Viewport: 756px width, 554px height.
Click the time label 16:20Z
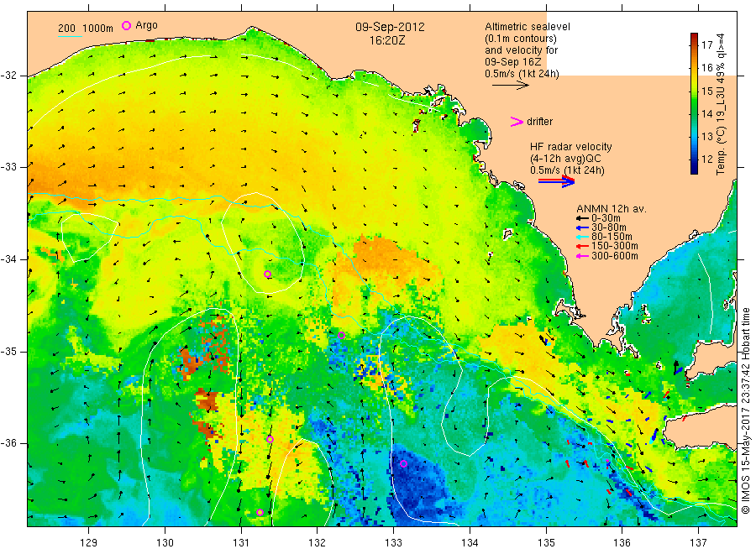tap(387, 41)
